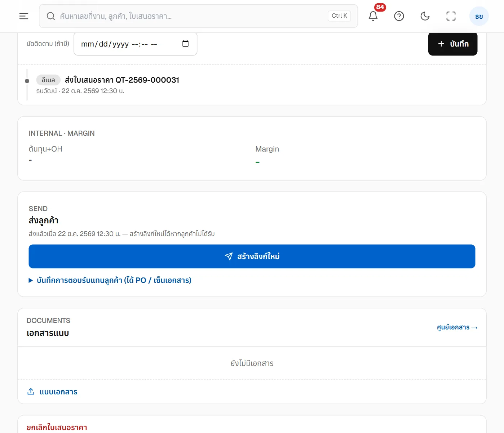The image size is (504, 433).
Task: Enter fullscreen with the expand icon
Action: tap(451, 16)
